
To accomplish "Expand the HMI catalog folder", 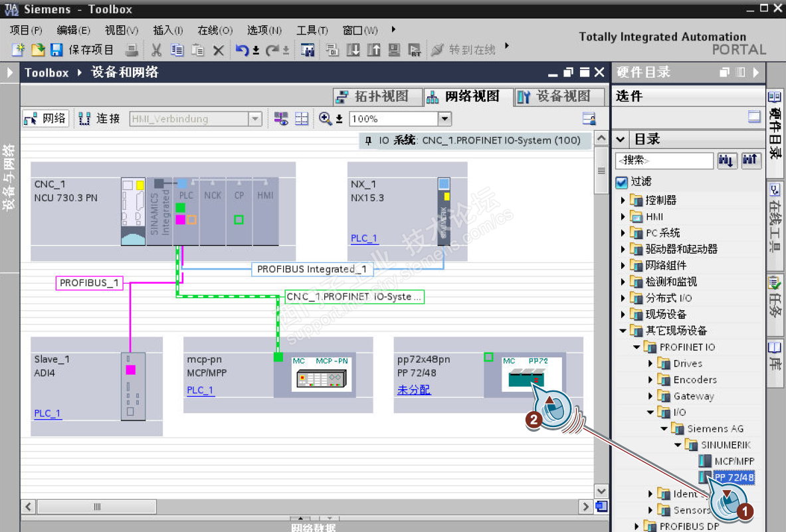I will 623,217.
